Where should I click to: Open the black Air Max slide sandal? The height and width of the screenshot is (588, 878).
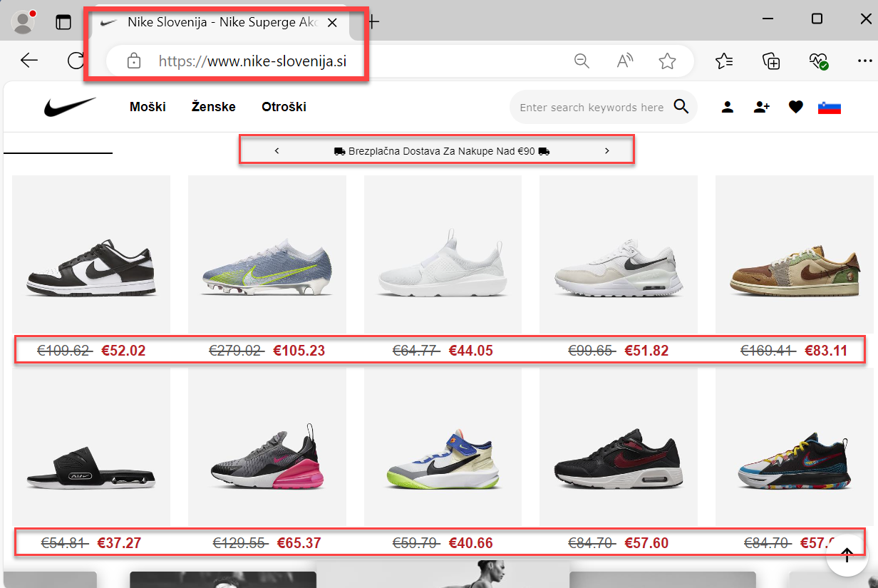pos(91,446)
